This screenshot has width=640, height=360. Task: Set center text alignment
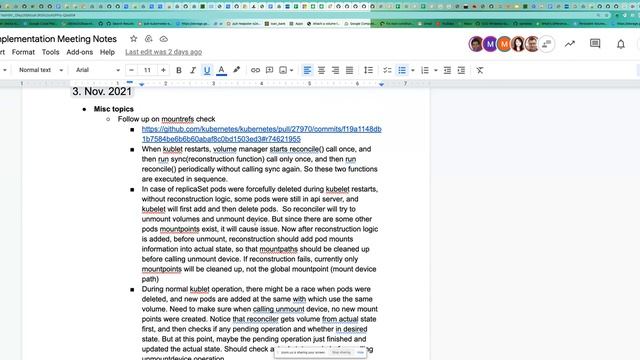(x=321, y=70)
